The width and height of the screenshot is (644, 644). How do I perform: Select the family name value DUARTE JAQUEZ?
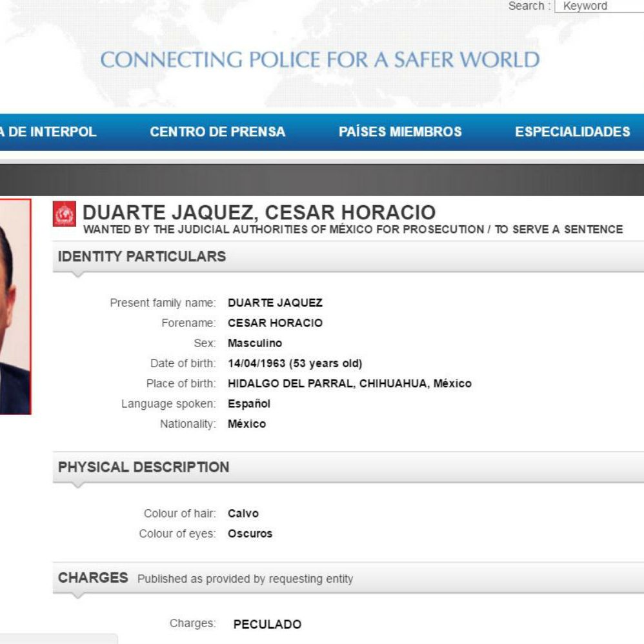(275, 303)
